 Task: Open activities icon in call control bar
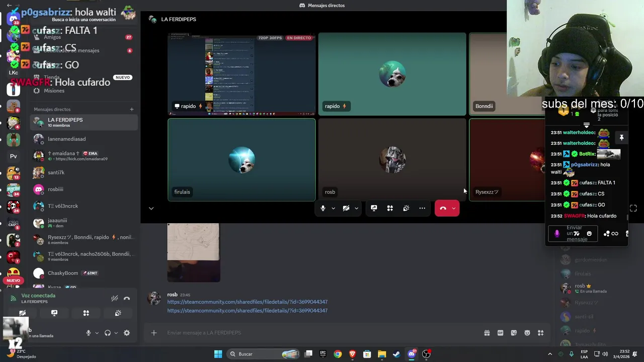(390, 208)
